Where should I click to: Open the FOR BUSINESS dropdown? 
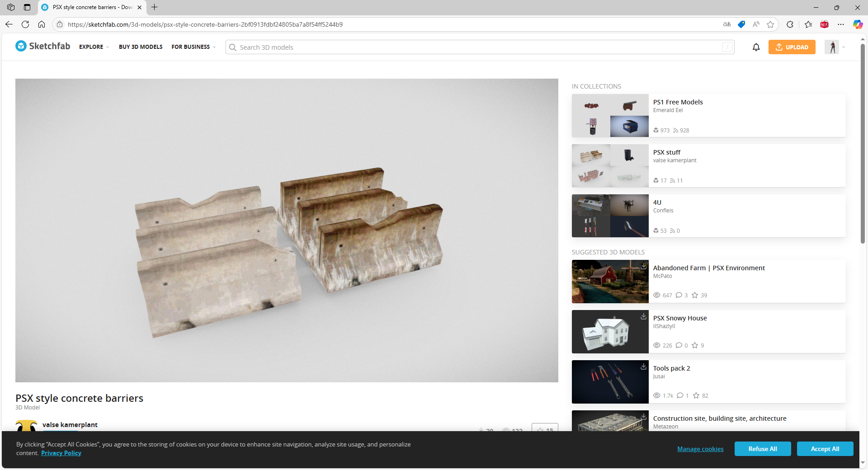(x=193, y=47)
